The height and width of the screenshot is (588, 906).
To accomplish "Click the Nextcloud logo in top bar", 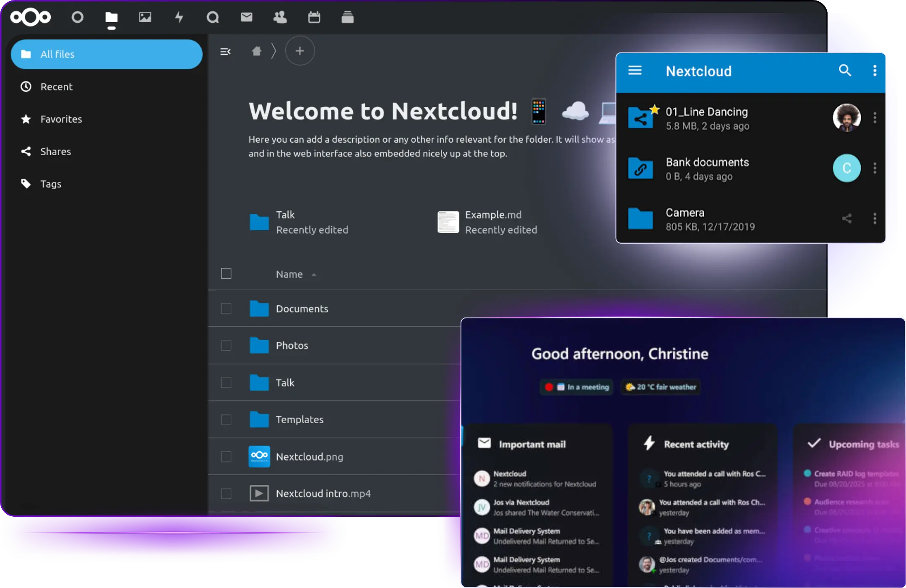I will point(31,17).
